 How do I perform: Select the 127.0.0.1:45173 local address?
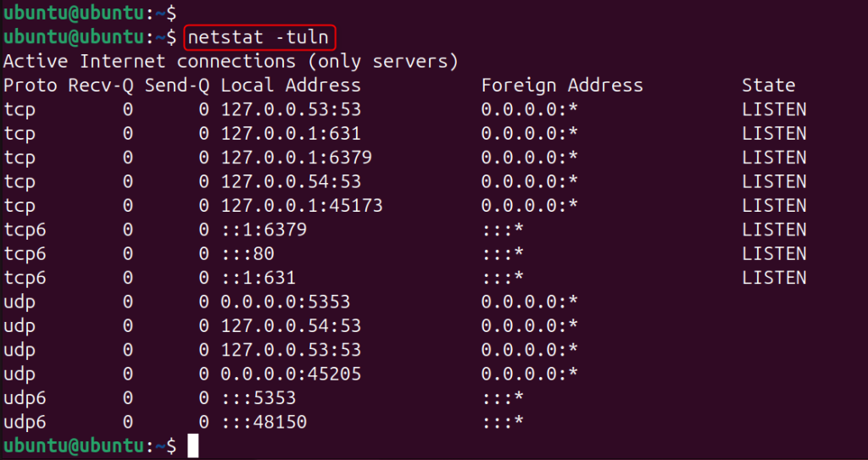302,206
